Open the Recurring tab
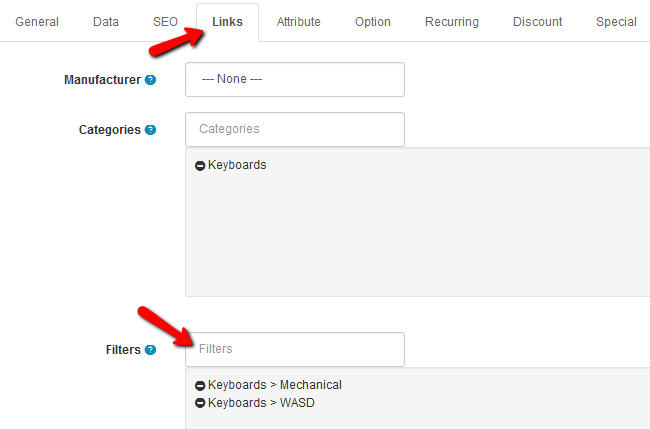The height and width of the screenshot is (429, 650). click(452, 22)
